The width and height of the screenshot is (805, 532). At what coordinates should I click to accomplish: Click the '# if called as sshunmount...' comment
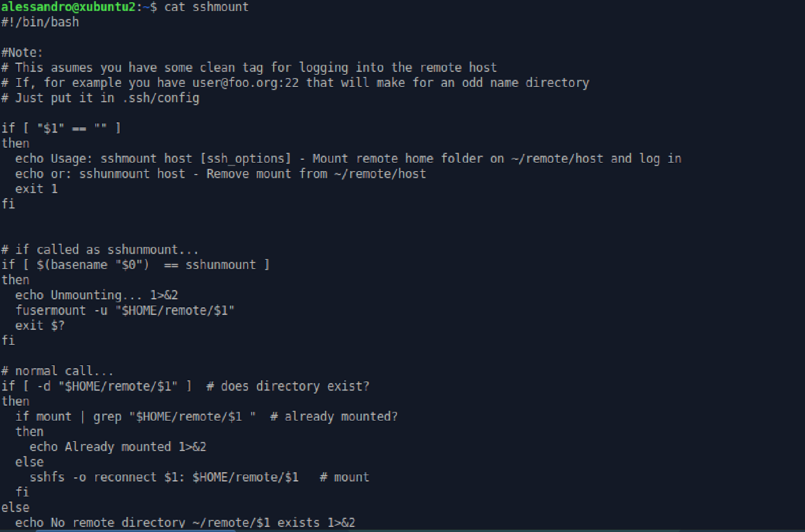pyautogui.click(x=99, y=249)
